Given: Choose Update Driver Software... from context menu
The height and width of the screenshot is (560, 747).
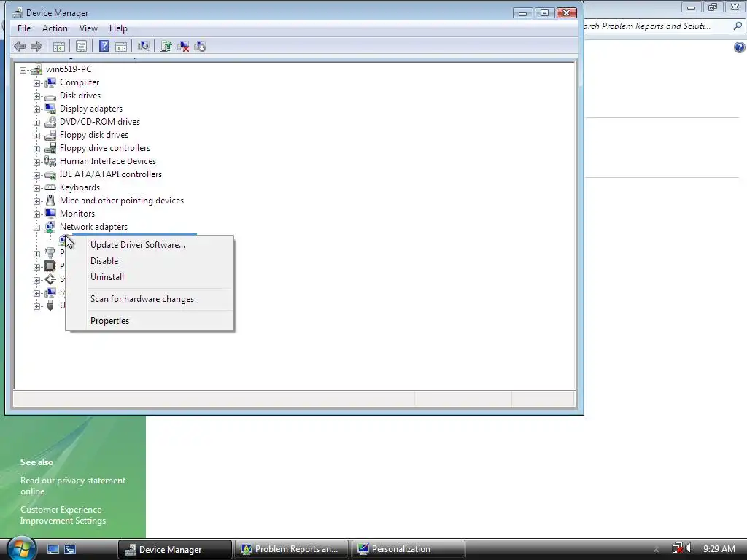Looking at the screenshot, I should coord(150,245).
